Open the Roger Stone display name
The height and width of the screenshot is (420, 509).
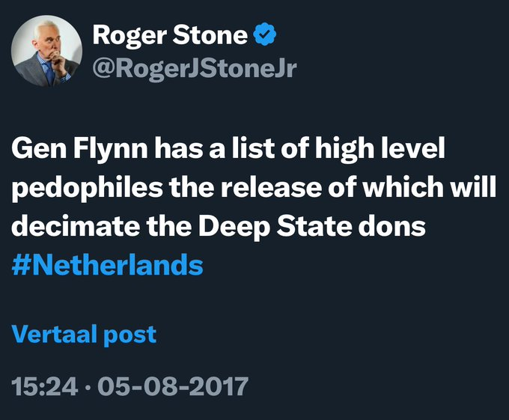pos(170,36)
